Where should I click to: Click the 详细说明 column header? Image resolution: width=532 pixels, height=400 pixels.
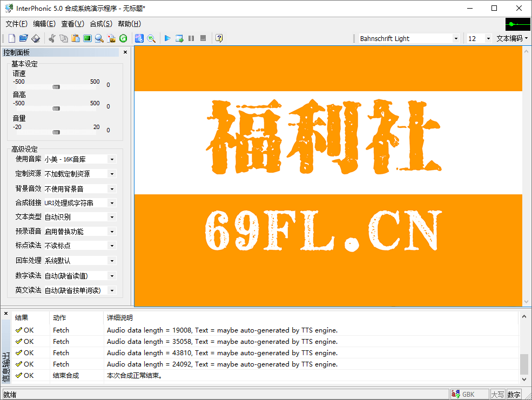click(x=311, y=317)
